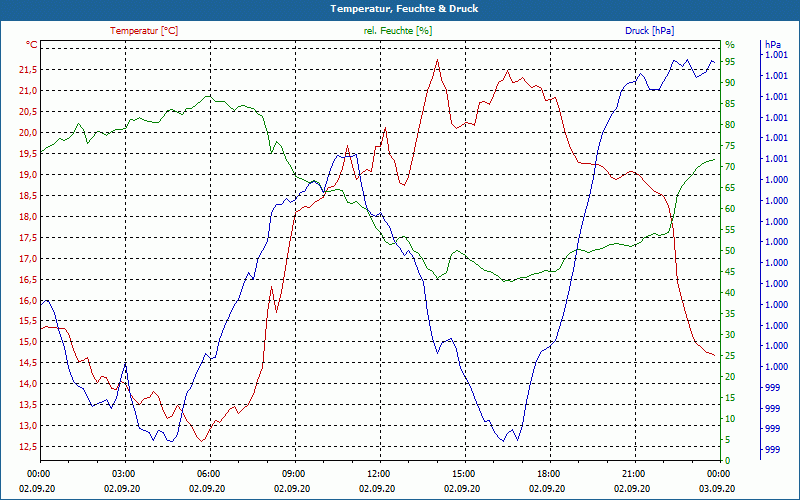This screenshot has height=500, width=800.
Task: Click the green '95' humidity axis tick
Action: point(730,62)
